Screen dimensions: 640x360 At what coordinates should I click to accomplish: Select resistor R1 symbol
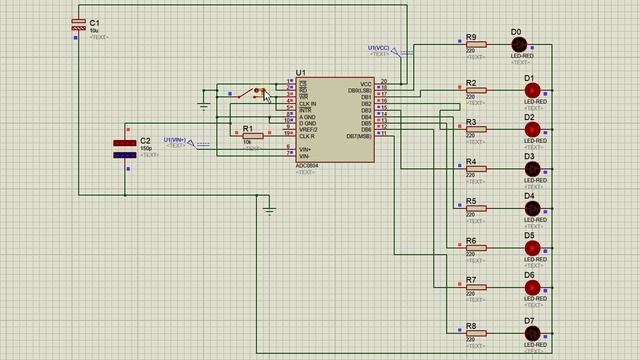pos(253,136)
